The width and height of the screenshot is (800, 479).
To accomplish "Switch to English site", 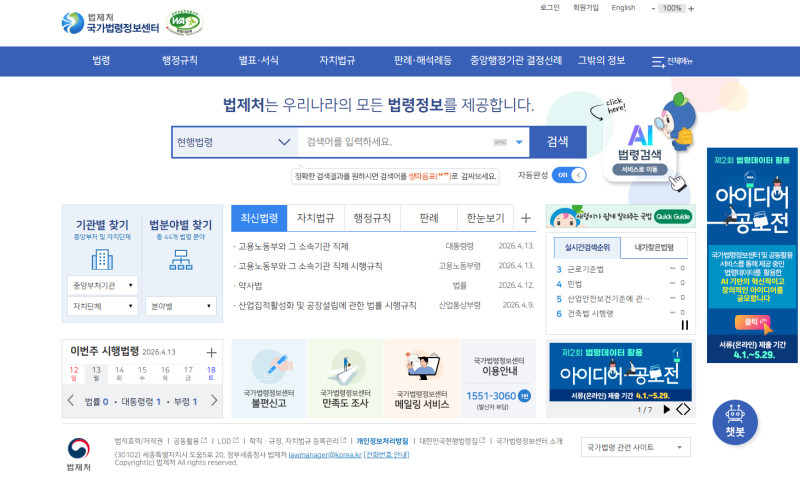I will point(623,8).
